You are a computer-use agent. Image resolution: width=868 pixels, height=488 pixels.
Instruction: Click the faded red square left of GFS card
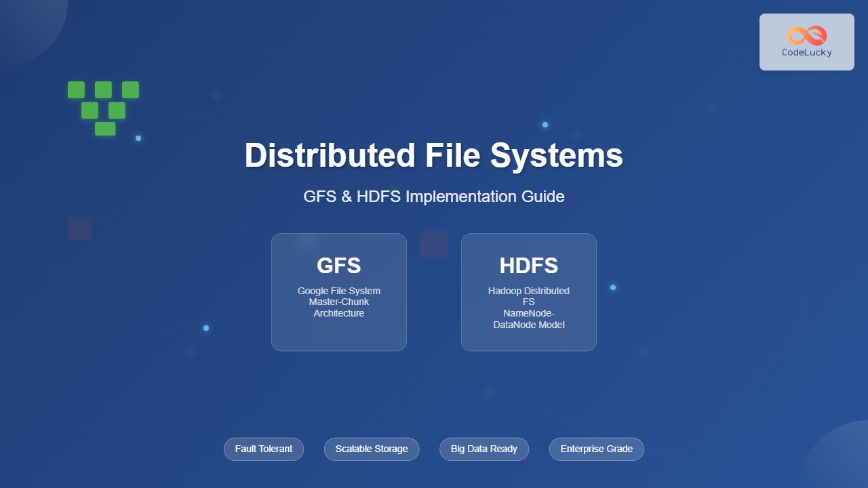tap(79, 229)
